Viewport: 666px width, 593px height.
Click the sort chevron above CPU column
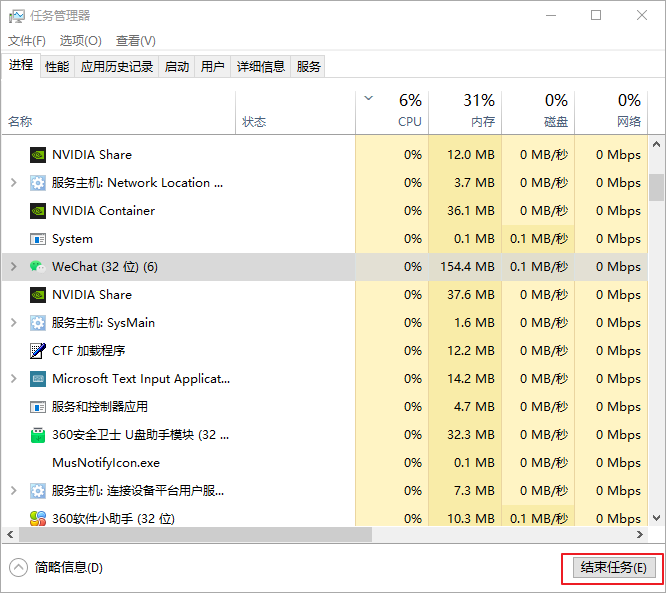coord(369,98)
